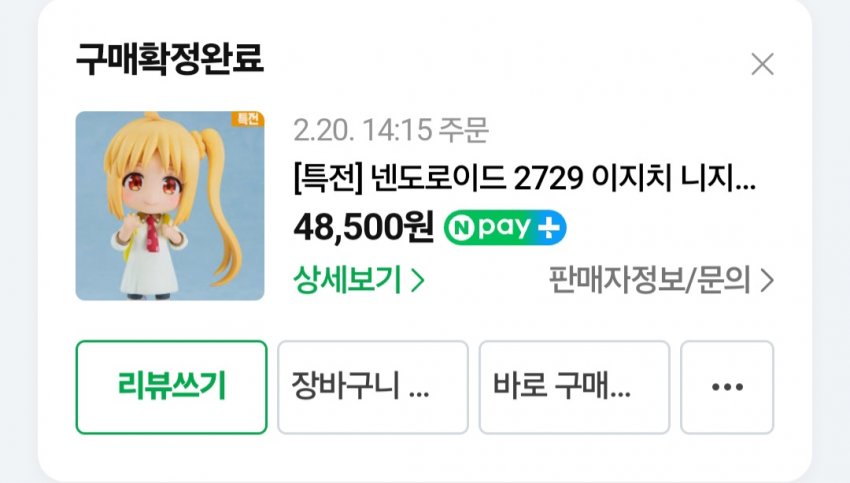
Task: Open 상세보기 order details link
Action: (x=359, y=280)
